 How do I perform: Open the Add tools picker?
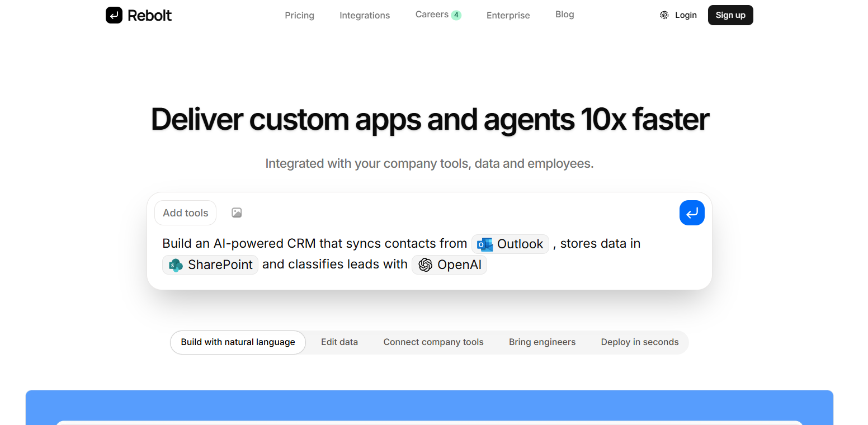click(x=185, y=212)
